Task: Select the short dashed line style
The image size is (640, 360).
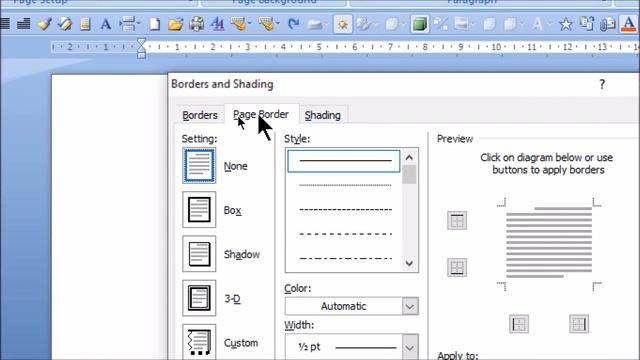Action: point(345,210)
